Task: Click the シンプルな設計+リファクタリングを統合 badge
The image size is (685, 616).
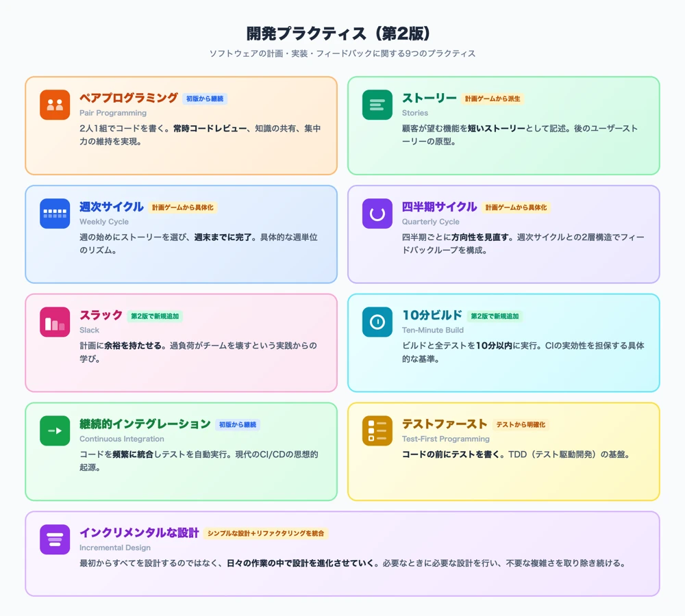Action: pyautogui.click(x=266, y=533)
